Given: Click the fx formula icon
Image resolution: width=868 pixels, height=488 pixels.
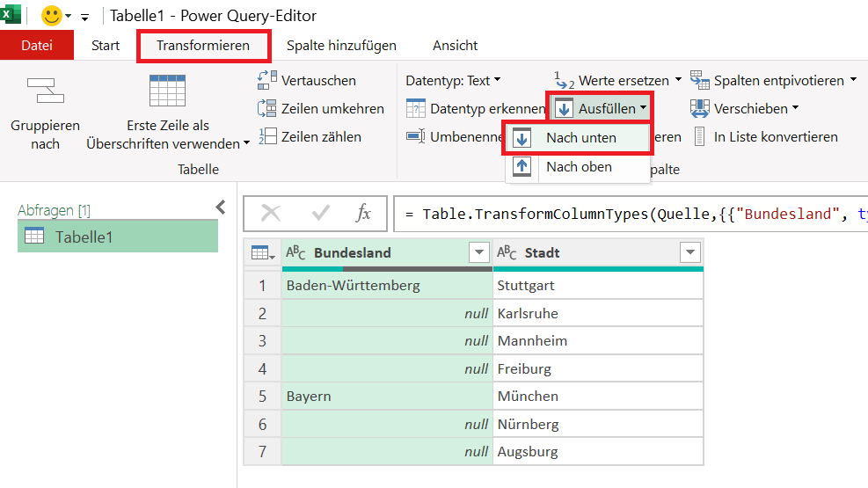Looking at the screenshot, I should (x=363, y=213).
